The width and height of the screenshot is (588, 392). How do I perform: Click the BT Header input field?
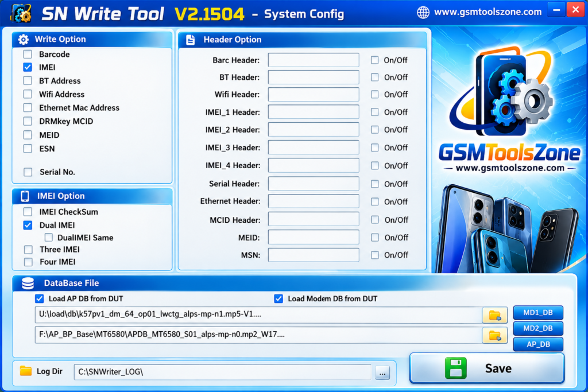(x=314, y=77)
